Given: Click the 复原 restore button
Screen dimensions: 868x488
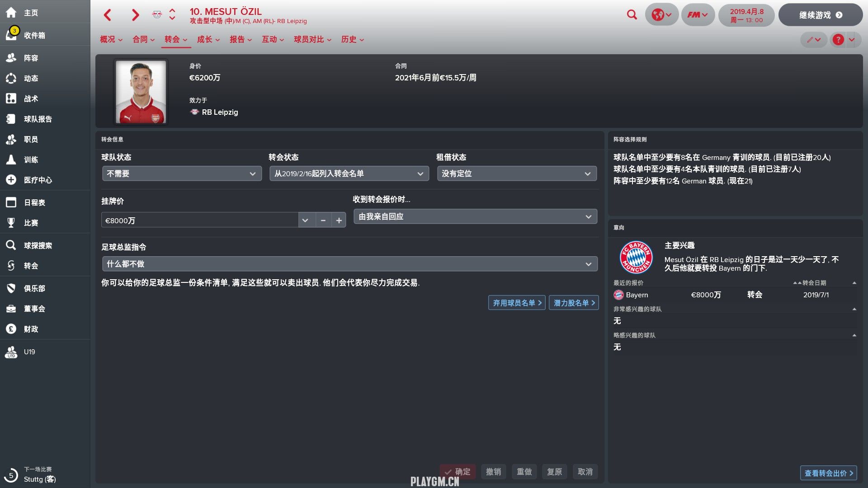Looking at the screenshot, I should click(x=554, y=472).
